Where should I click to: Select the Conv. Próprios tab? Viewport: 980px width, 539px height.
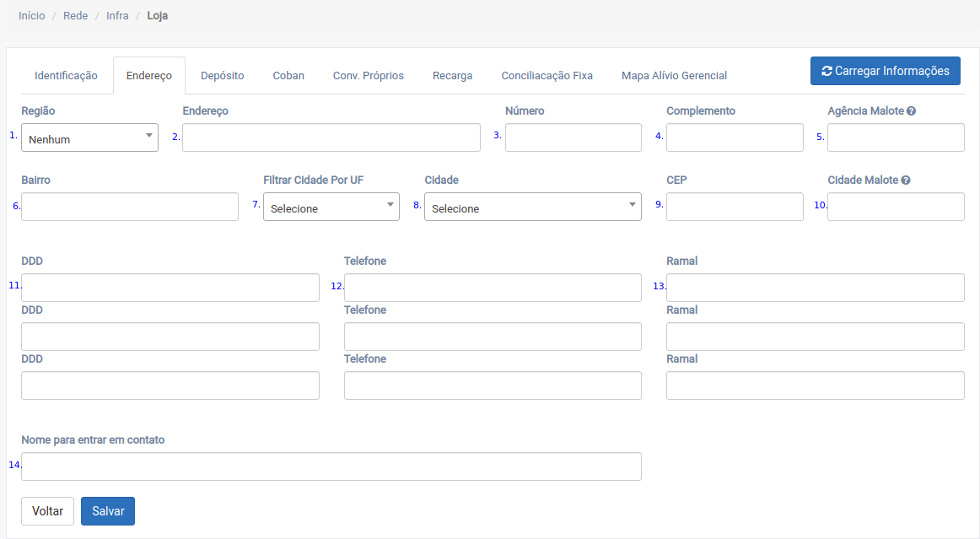pyautogui.click(x=368, y=76)
